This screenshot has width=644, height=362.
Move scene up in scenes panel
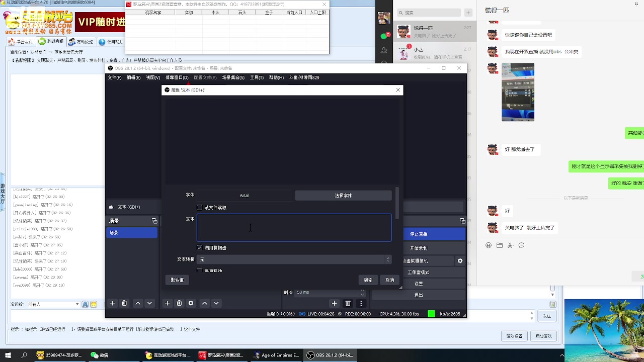coord(138,303)
